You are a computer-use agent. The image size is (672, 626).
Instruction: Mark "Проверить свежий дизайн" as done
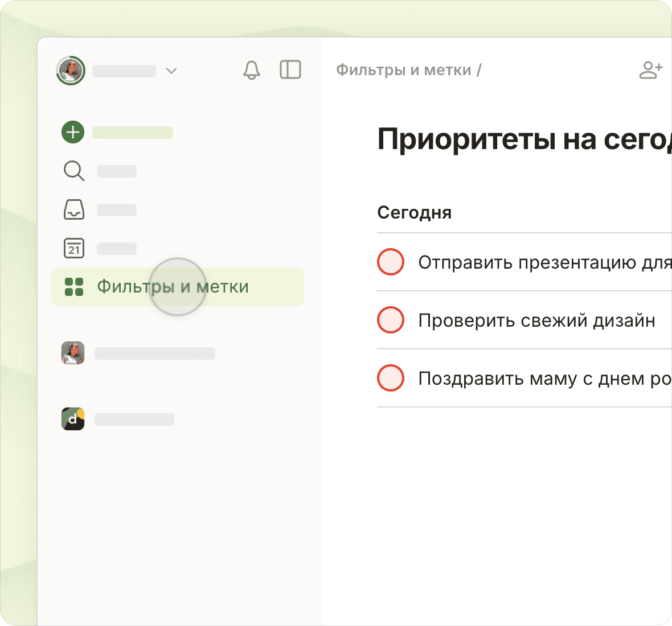tap(391, 320)
